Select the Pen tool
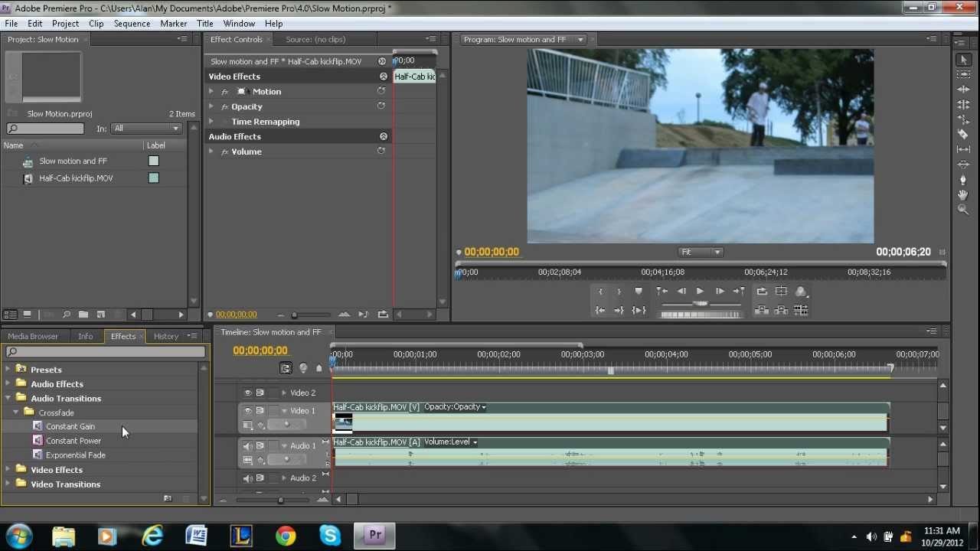 [964, 179]
